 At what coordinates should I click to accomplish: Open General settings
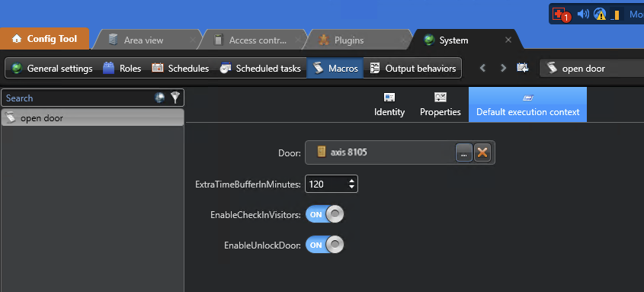(52, 68)
